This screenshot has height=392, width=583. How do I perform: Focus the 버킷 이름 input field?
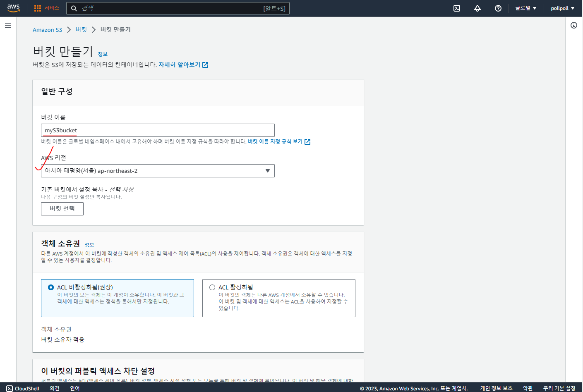click(x=158, y=130)
